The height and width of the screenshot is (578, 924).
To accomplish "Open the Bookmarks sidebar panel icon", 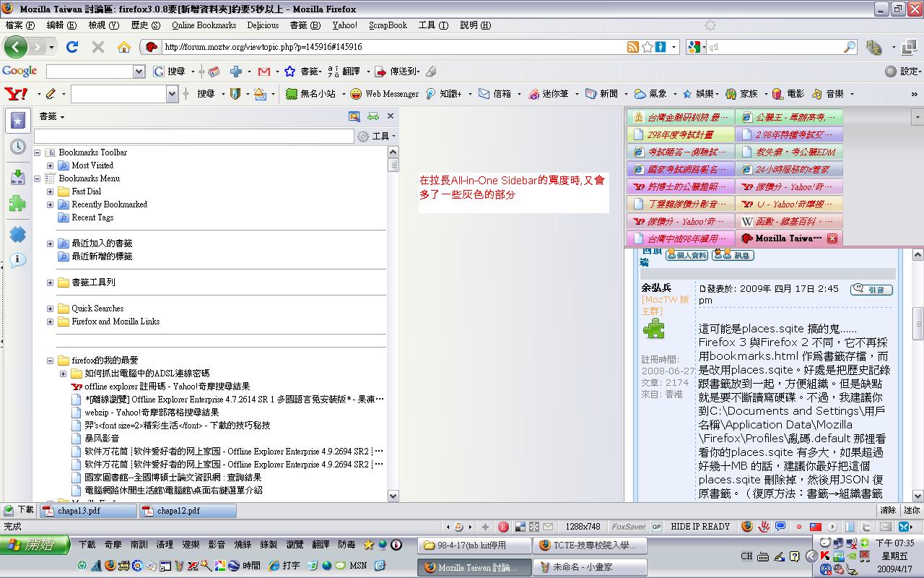I will [17, 121].
